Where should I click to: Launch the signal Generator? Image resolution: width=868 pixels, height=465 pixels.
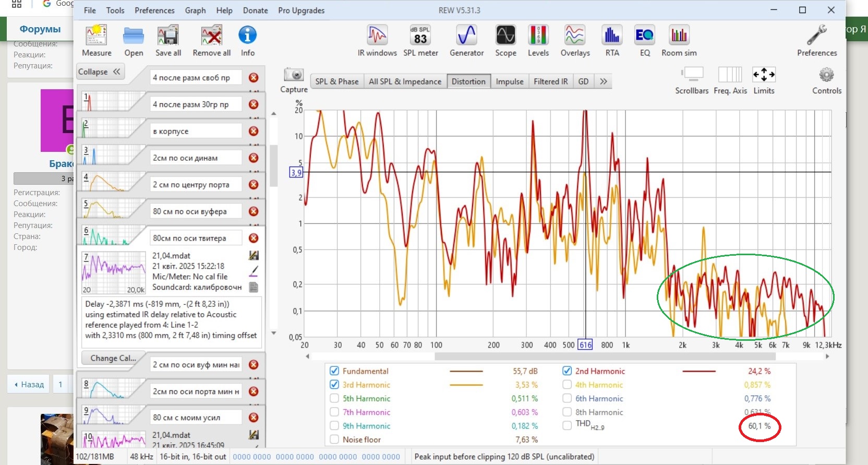tap(466, 35)
